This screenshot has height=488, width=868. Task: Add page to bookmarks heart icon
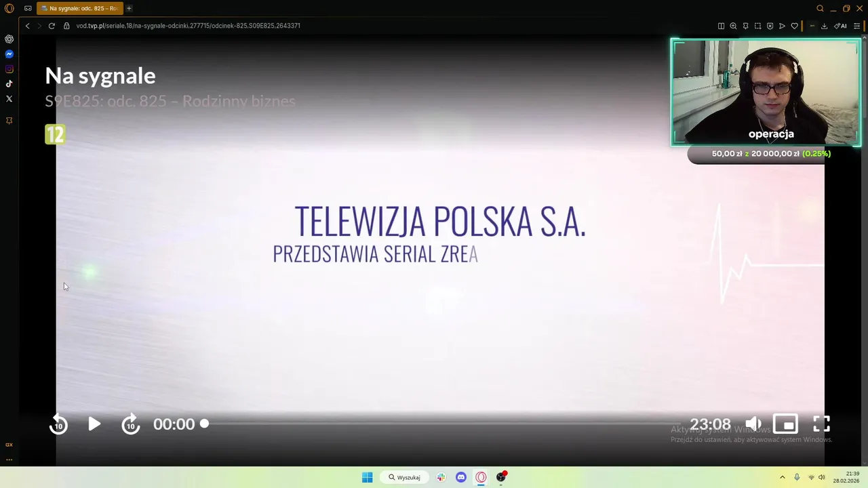pos(794,26)
